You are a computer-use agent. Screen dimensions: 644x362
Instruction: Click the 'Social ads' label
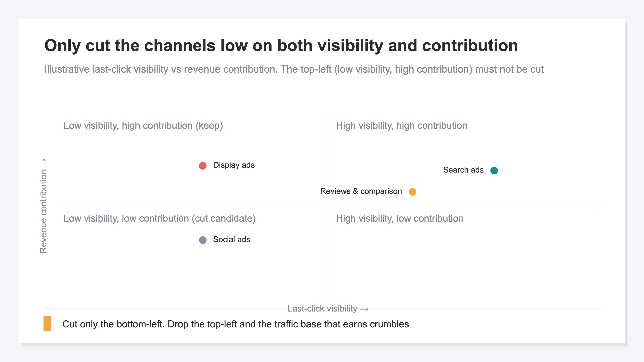pos(231,240)
